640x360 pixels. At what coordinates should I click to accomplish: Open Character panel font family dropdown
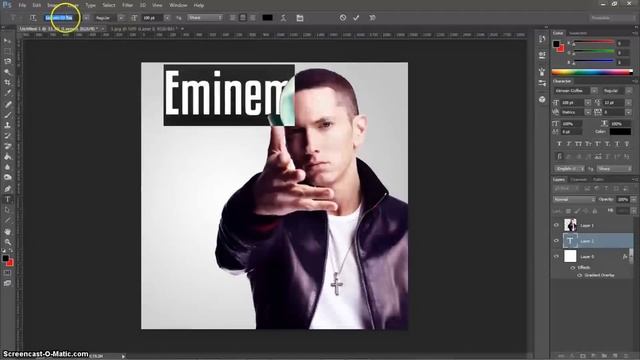(594, 91)
